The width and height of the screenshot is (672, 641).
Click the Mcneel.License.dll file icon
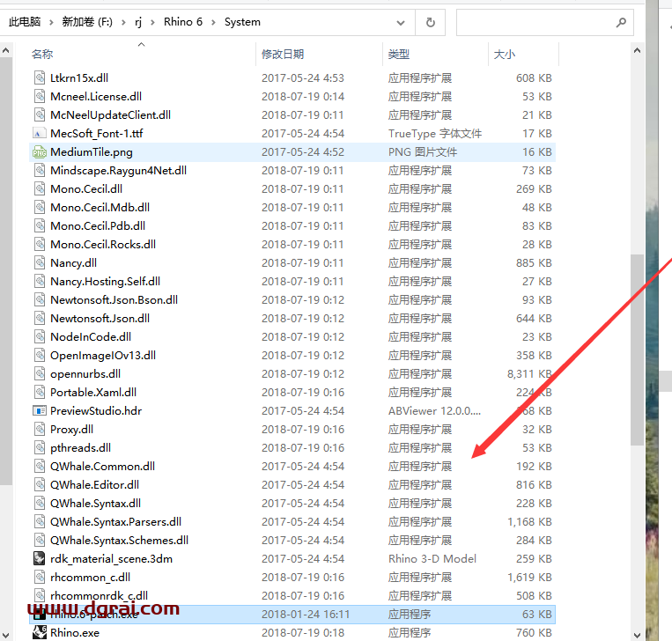tap(40, 96)
